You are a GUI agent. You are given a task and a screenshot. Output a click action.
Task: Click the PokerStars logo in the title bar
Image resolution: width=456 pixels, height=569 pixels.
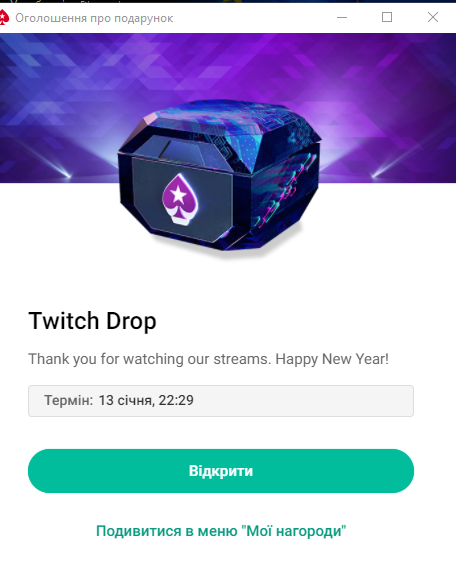coord(4,17)
